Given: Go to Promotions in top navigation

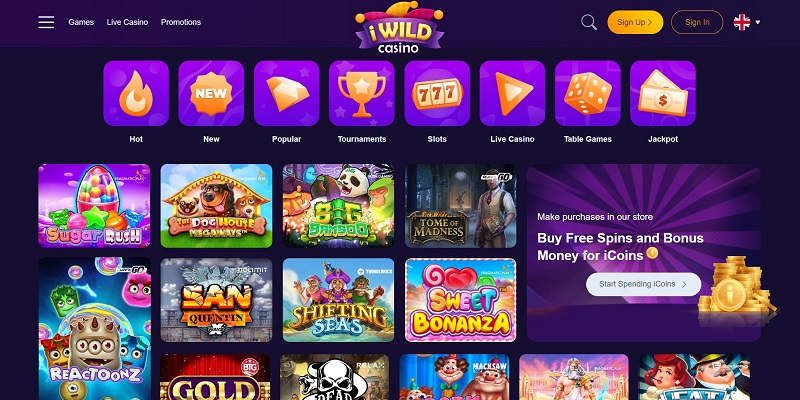Looking at the screenshot, I should click(181, 22).
